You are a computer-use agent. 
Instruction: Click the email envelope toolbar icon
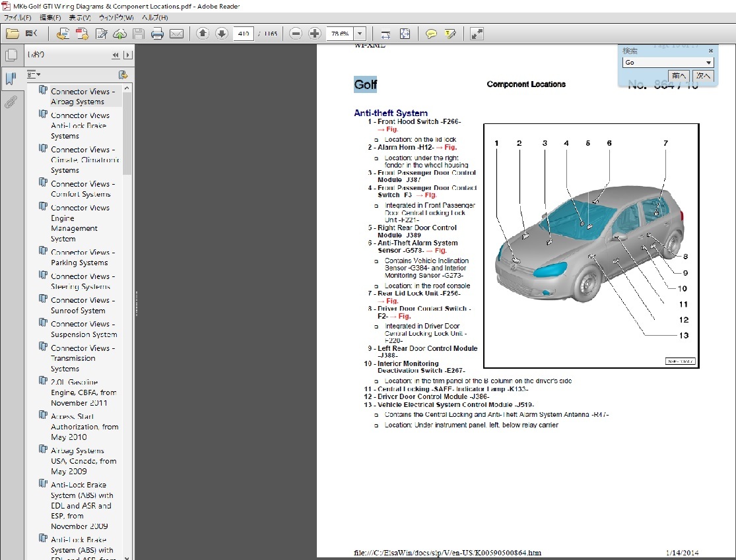(176, 34)
